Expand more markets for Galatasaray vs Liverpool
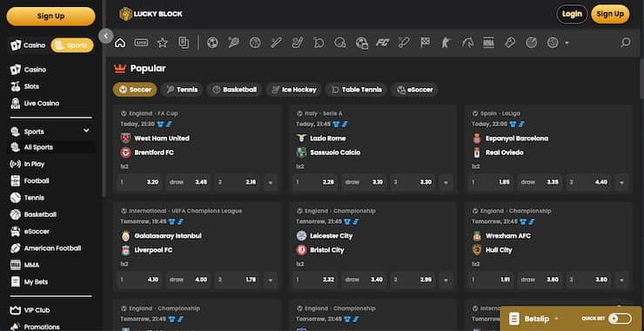 271,280
